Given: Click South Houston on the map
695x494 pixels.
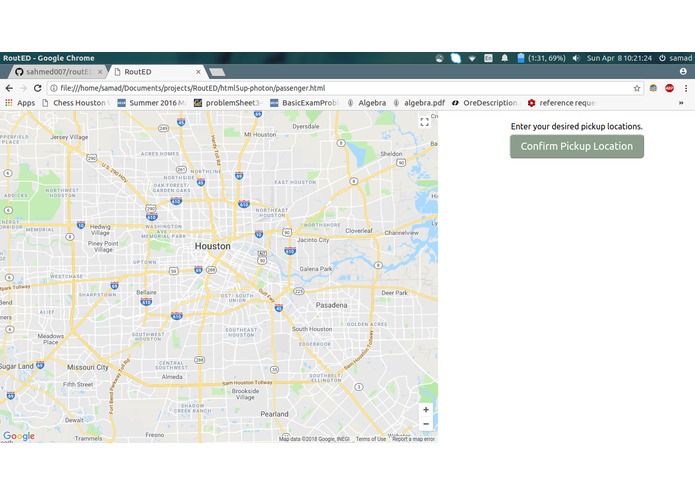Looking at the screenshot, I should point(312,329).
